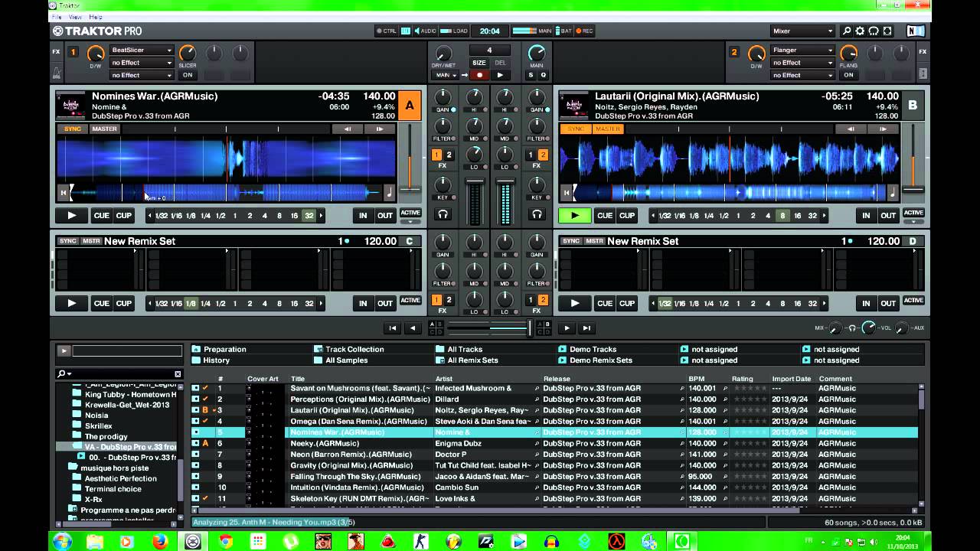The width and height of the screenshot is (980, 551).
Task: Click the loop recorder play button
Action: (x=500, y=75)
